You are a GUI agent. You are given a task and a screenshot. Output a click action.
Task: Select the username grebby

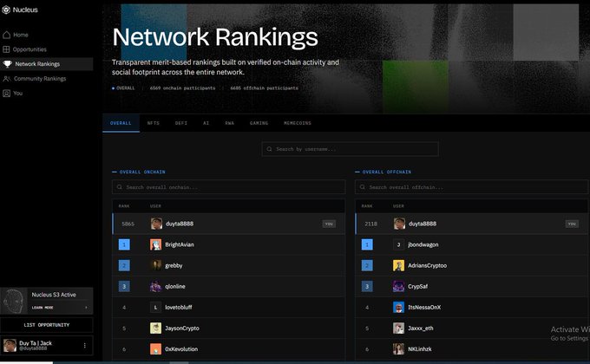tap(174, 265)
